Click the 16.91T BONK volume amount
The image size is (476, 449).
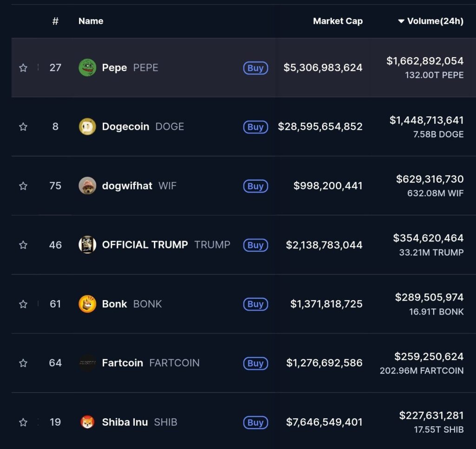[436, 312]
